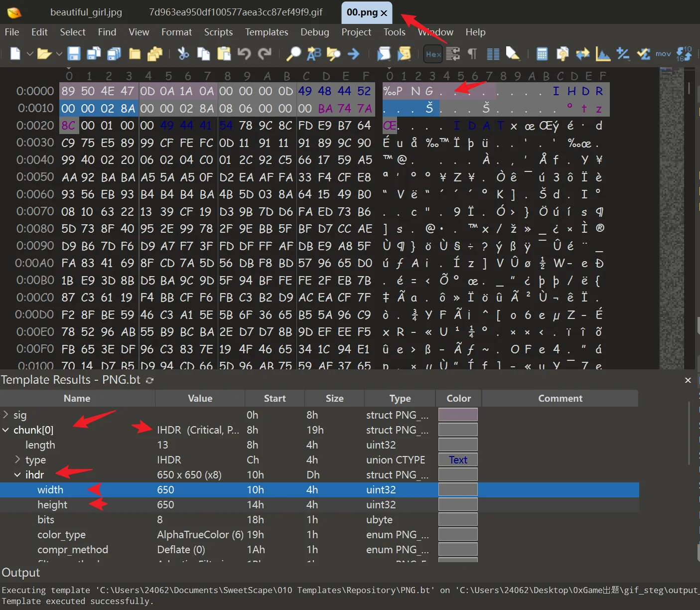Click the Value column header

pos(200,398)
